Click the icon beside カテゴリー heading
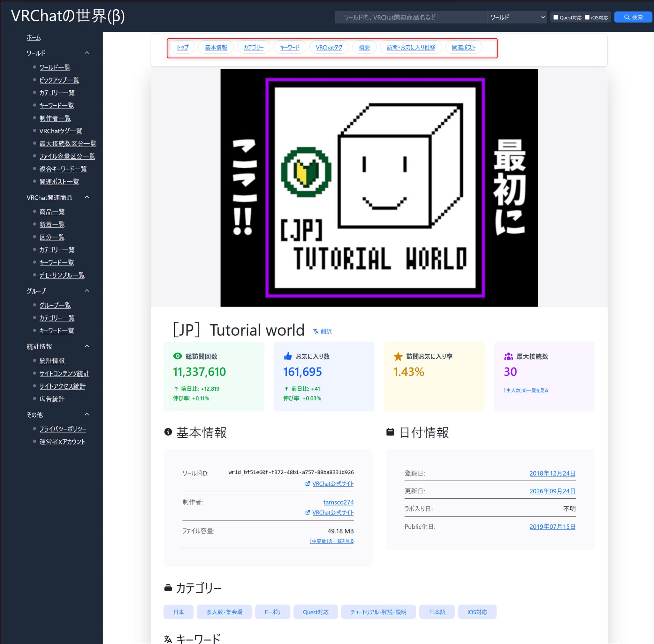 coord(168,588)
